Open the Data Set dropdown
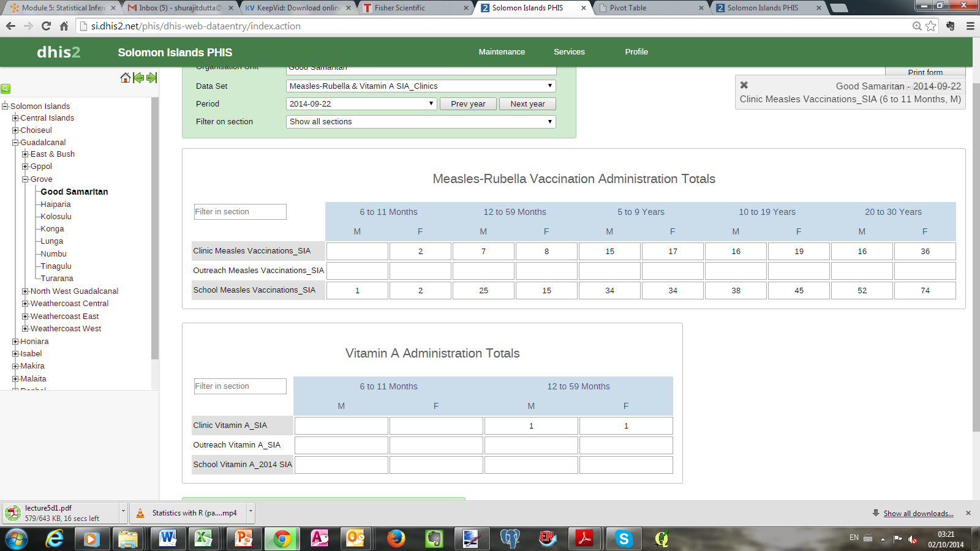This screenshot has height=551, width=980. click(x=421, y=86)
